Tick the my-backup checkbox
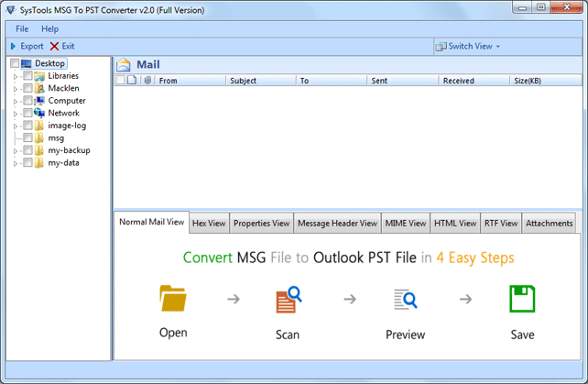The height and width of the screenshot is (384, 588). [27, 150]
